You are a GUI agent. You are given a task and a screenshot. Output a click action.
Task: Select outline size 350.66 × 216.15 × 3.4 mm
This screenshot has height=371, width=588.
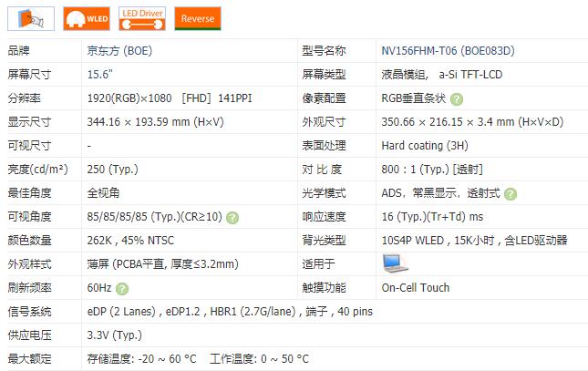[x=472, y=122]
